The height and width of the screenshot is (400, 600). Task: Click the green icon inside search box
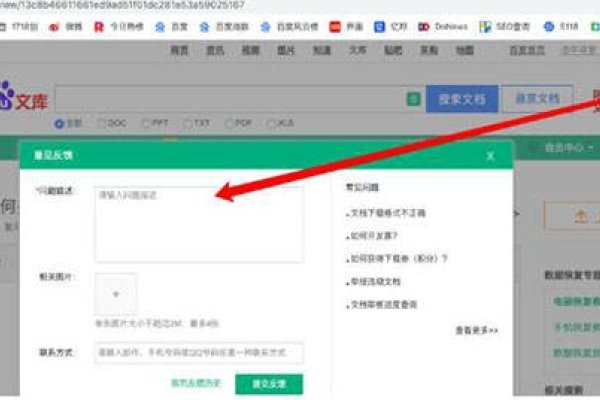tap(413, 100)
